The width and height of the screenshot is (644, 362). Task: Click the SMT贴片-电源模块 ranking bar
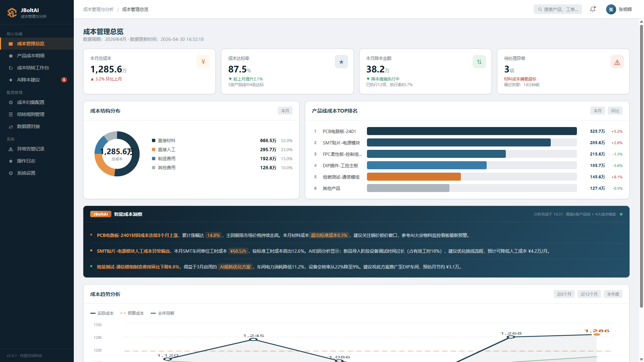click(459, 142)
